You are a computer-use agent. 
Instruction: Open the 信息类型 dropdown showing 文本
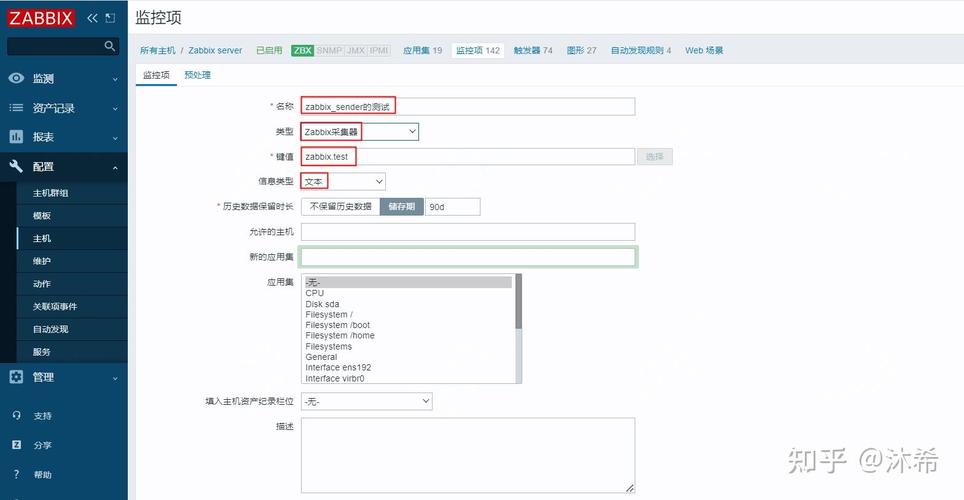343,181
